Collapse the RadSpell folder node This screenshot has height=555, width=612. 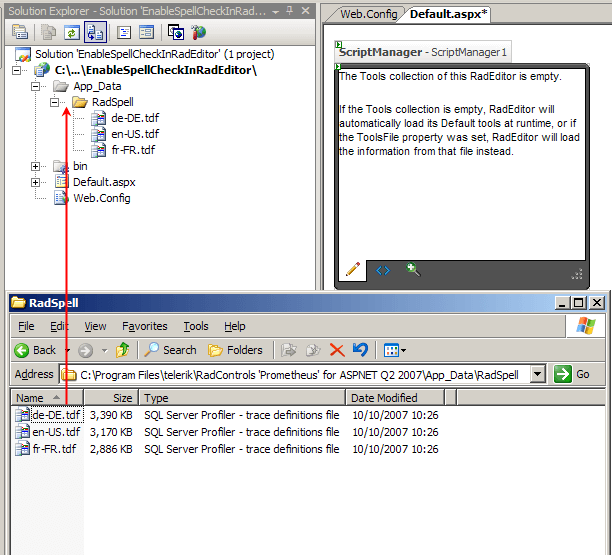[56, 102]
